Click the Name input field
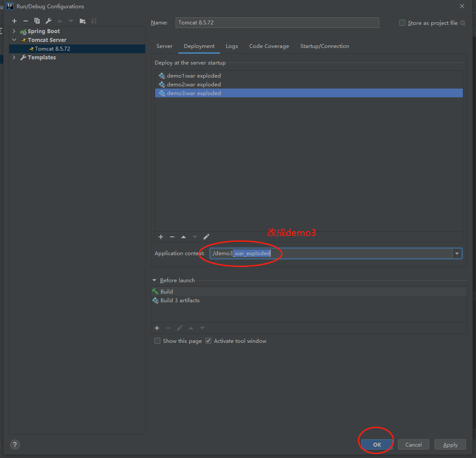The width and height of the screenshot is (476, 458). (277, 23)
